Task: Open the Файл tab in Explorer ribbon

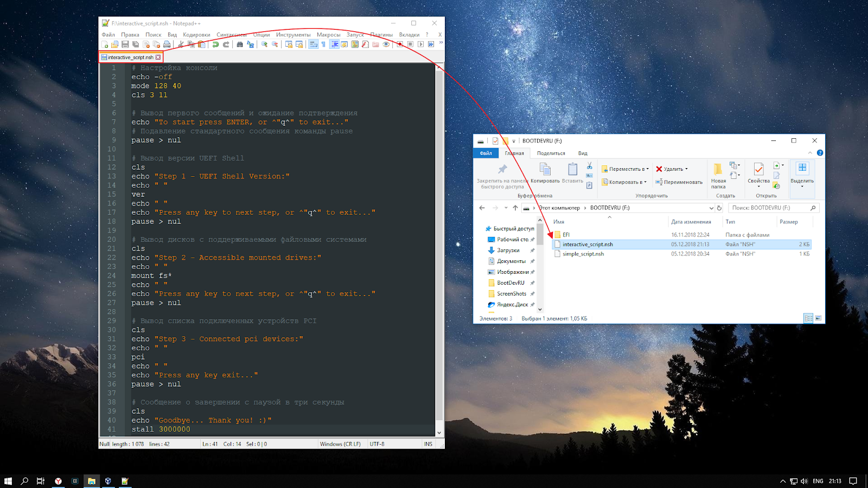Action: (x=486, y=153)
